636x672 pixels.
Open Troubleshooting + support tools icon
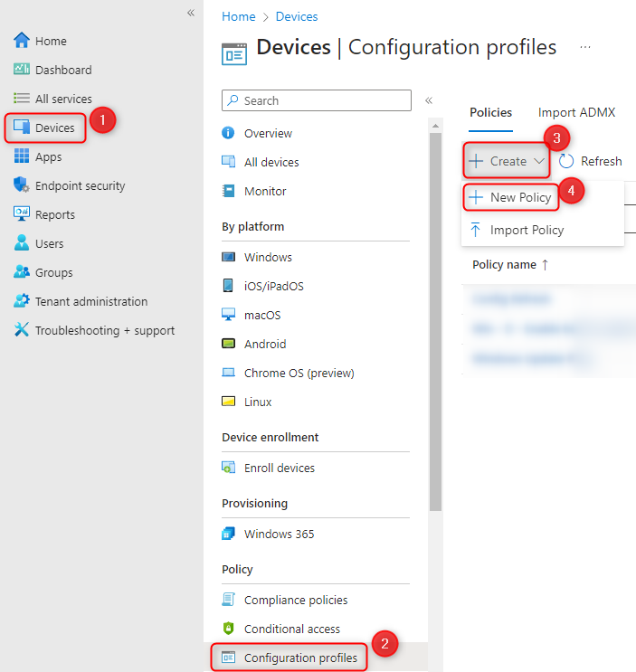click(22, 330)
